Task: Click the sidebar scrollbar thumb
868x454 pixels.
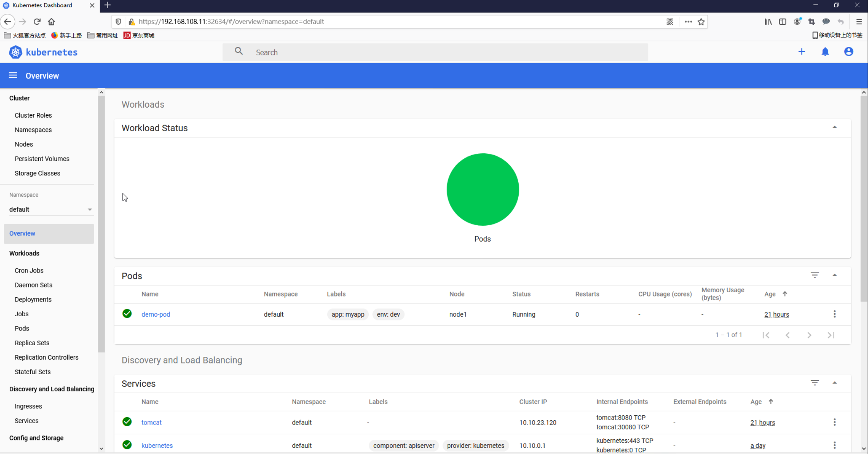Action: point(101,224)
